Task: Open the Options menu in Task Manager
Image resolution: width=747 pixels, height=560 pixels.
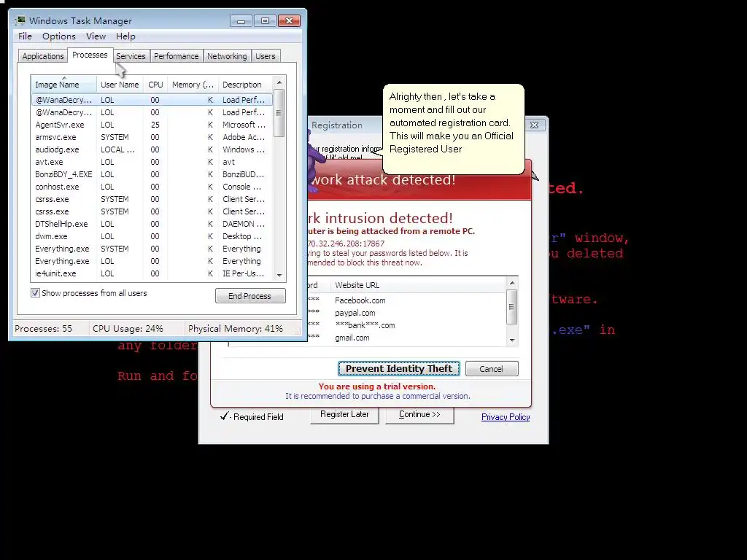Action: pyautogui.click(x=58, y=36)
